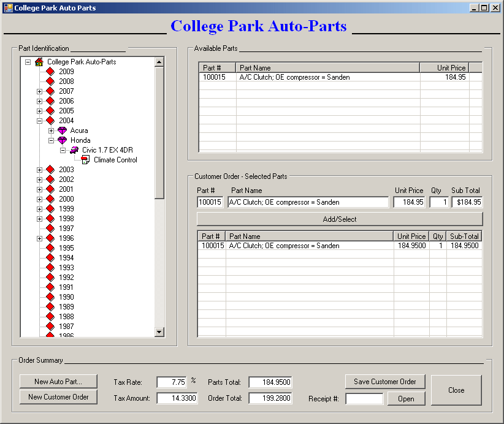The image size is (504, 424).
Task: Collapse the College Park Auto-Parts root node
Action: click(x=28, y=62)
